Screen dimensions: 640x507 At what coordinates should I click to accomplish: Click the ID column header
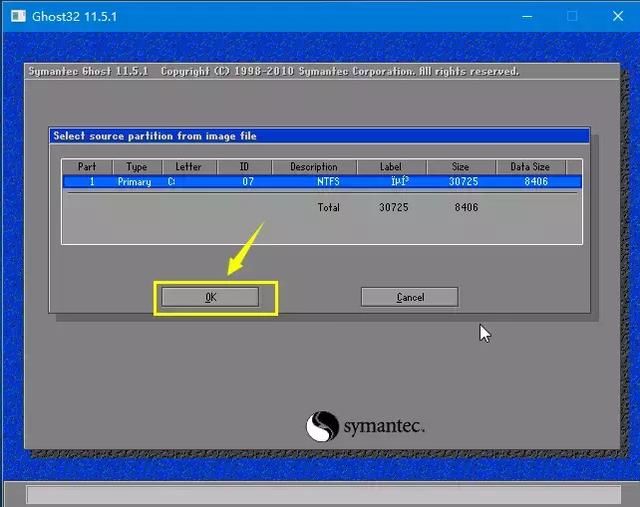(x=243, y=167)
